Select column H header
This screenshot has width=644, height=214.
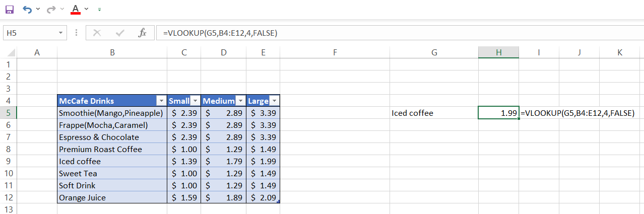(x=498, y=52)
